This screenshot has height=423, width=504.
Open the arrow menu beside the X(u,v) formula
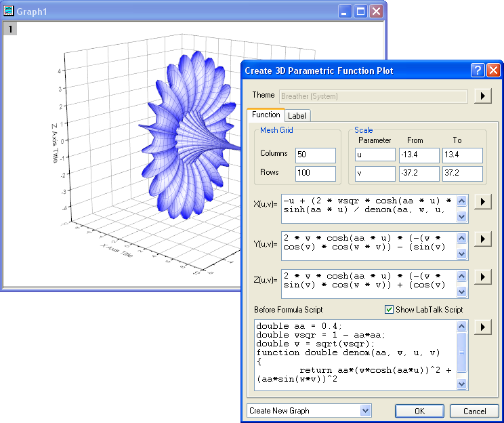point(482,202)
